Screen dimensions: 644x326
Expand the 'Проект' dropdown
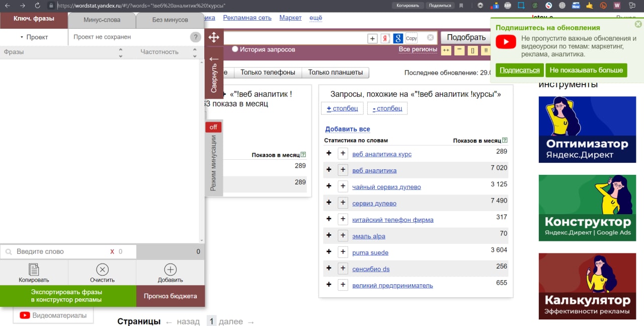click(x=34, y=37)
